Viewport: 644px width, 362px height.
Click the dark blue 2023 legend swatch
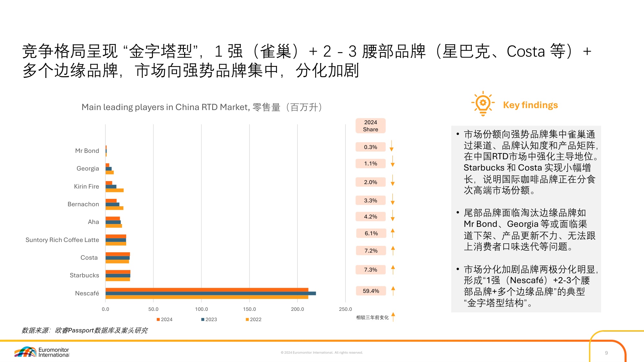tap(203, 319)
